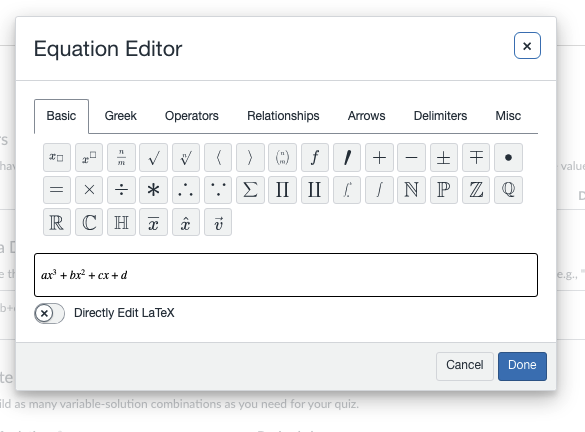Insert the vector v arrow symbol
The width and height of the screenshot is (585, 432).
pos(218,222)
